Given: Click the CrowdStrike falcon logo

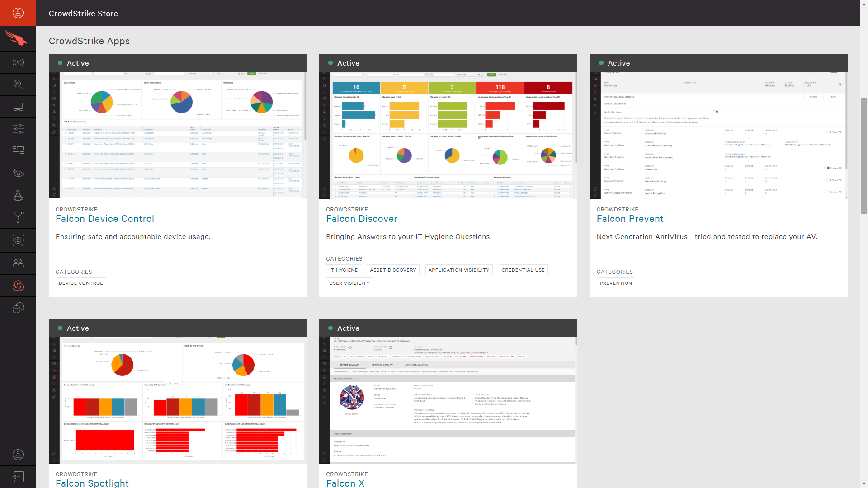Looking at the screenshot, I should coord(16,38).
